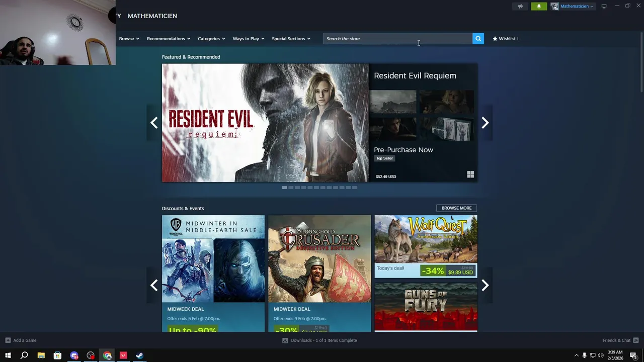Image resolution: width=644 pixels, height=362 pixels.
Task: Select the sixth carousel page indicator
Action: pos(316,188)
